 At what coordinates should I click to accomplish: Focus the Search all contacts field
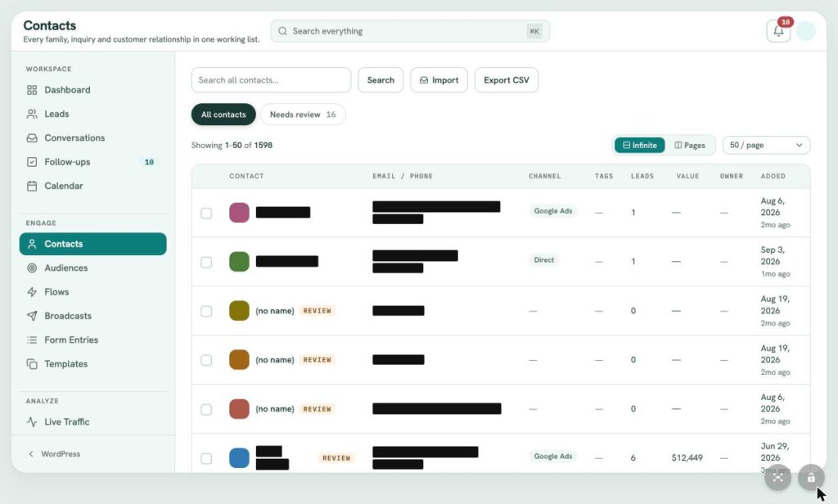point(271,80)
